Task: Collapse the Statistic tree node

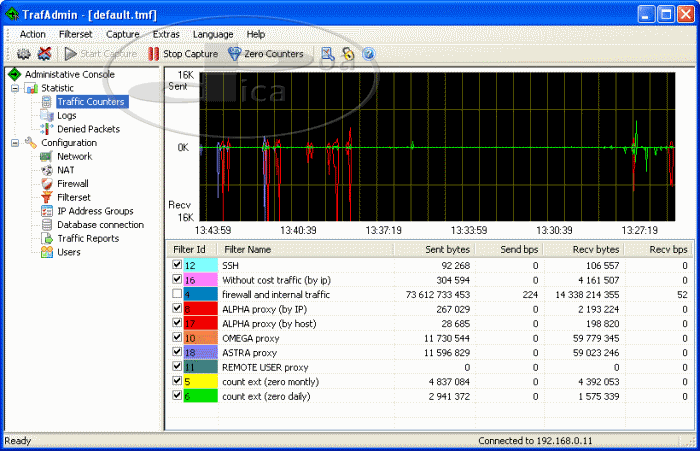Action: pyautogui.click(x=16, y=88)
